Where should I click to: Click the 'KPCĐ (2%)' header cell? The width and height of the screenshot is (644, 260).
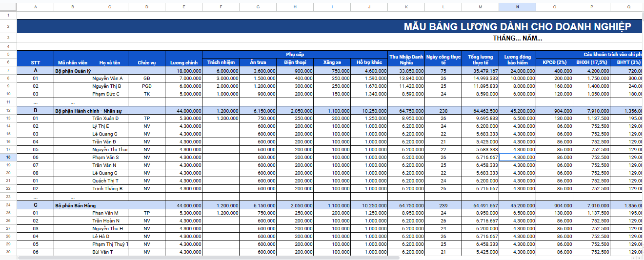click(554, 62)
